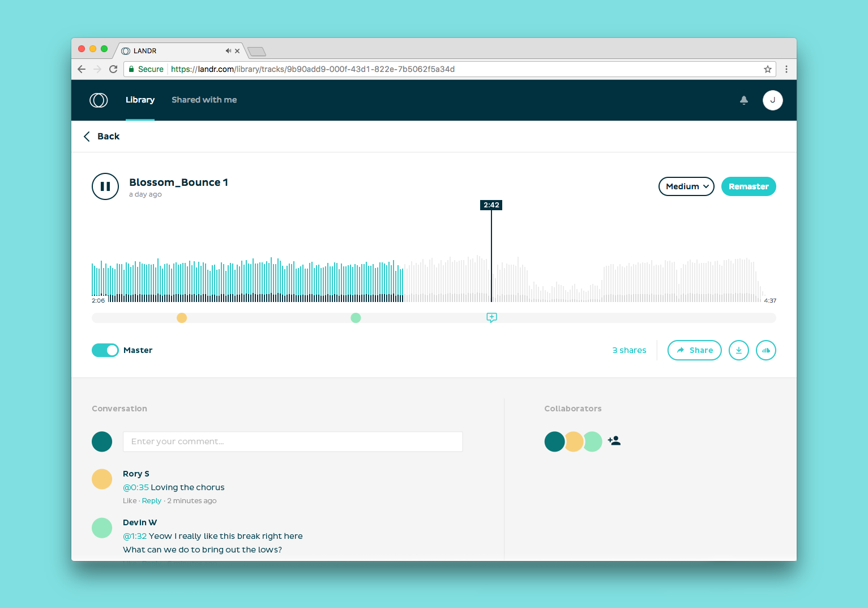Click the browser back arrow
Viewport: 868px width, 608px height.
(x=82, y=69)
